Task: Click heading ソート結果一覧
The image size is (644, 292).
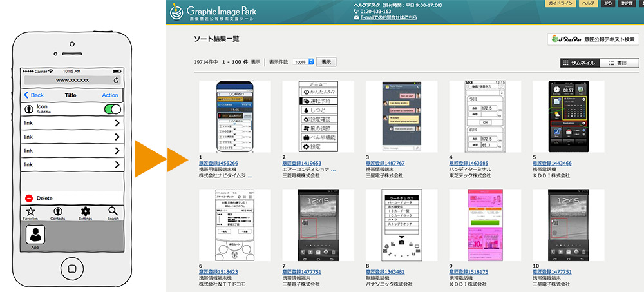Action: point(216,39)
